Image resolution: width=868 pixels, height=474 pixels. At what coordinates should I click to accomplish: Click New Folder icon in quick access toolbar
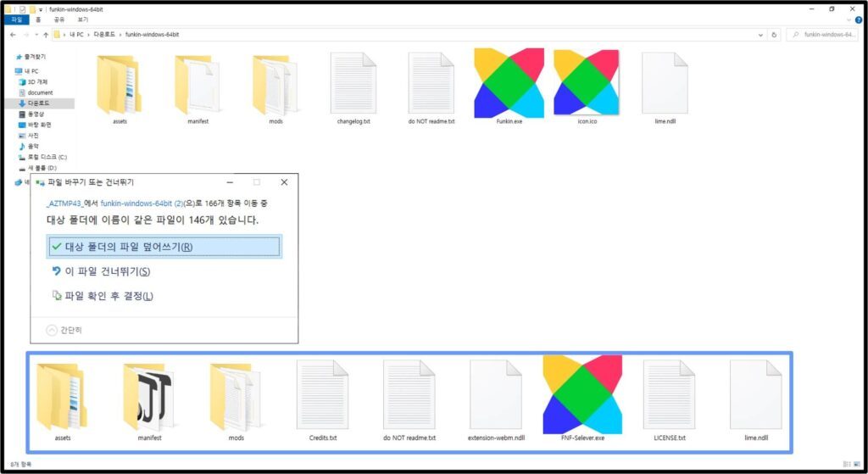pyautogui.click(x=32, y=9)
